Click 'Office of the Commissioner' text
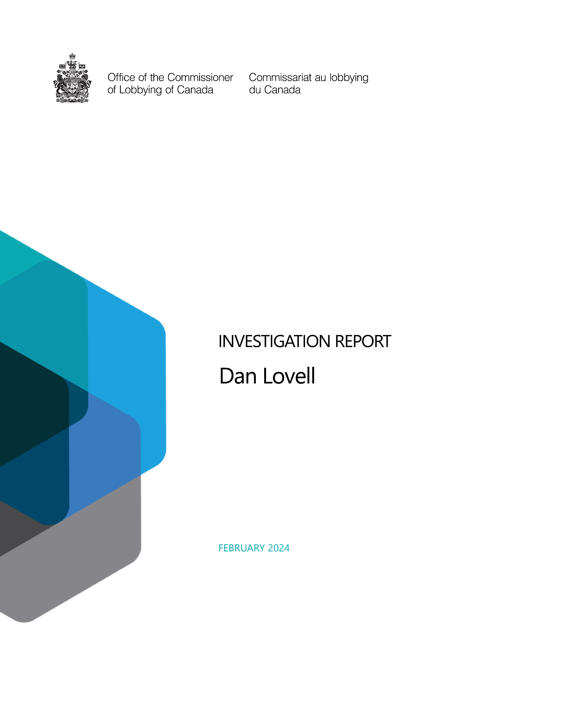563x728 pixels. (170, 77)
